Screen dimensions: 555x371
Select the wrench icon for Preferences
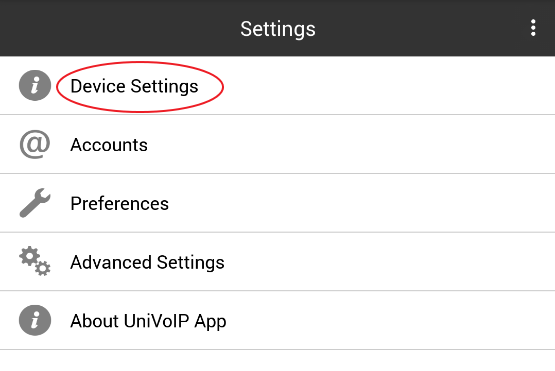(x=35, y=203)
